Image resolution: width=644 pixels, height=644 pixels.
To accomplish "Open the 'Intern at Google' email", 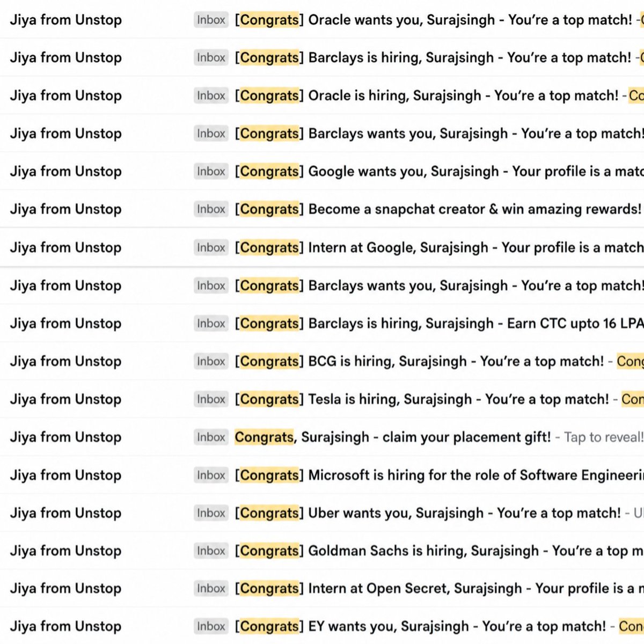I will [322, 247].
